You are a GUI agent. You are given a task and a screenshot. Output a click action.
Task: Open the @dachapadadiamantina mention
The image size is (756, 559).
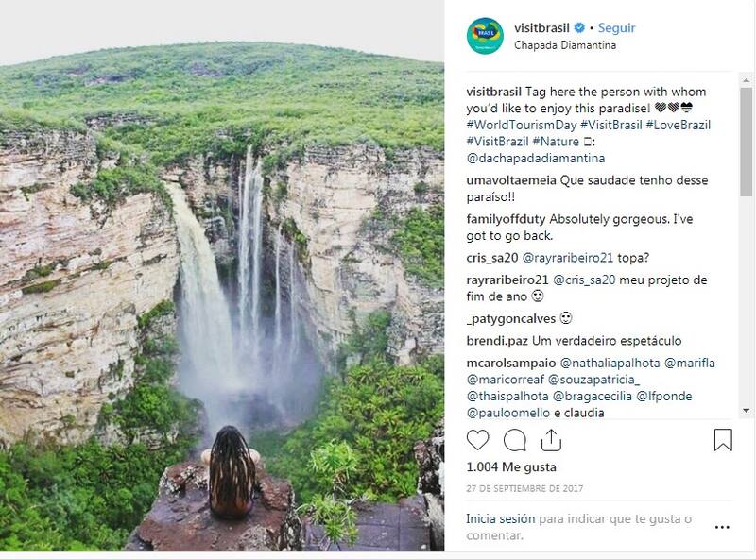[536, 158]
